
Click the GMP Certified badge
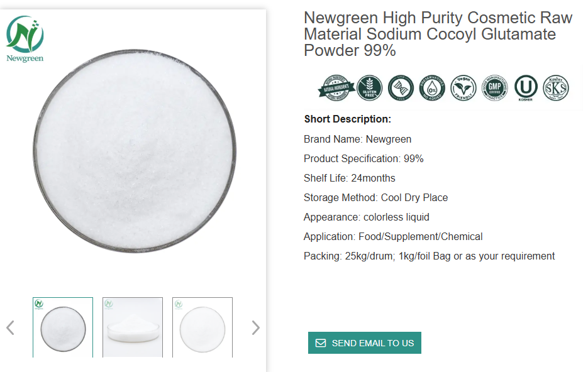click(495, 88)
